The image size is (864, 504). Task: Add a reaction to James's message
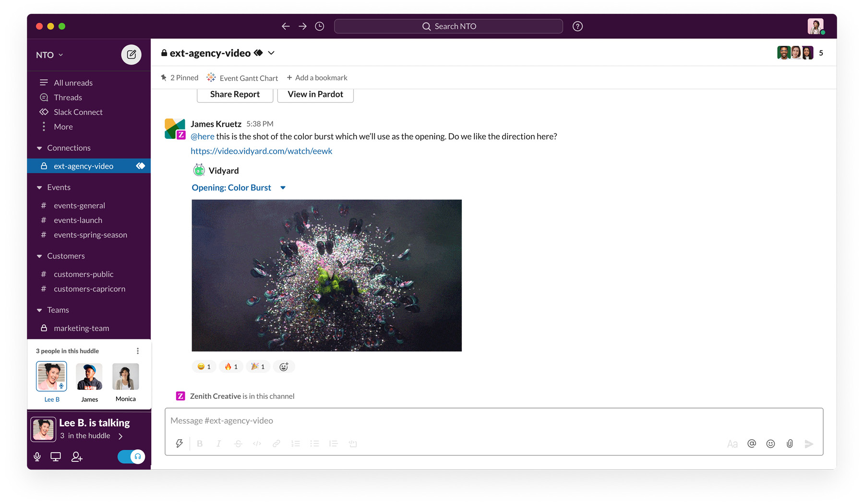[x=284, y=367]
